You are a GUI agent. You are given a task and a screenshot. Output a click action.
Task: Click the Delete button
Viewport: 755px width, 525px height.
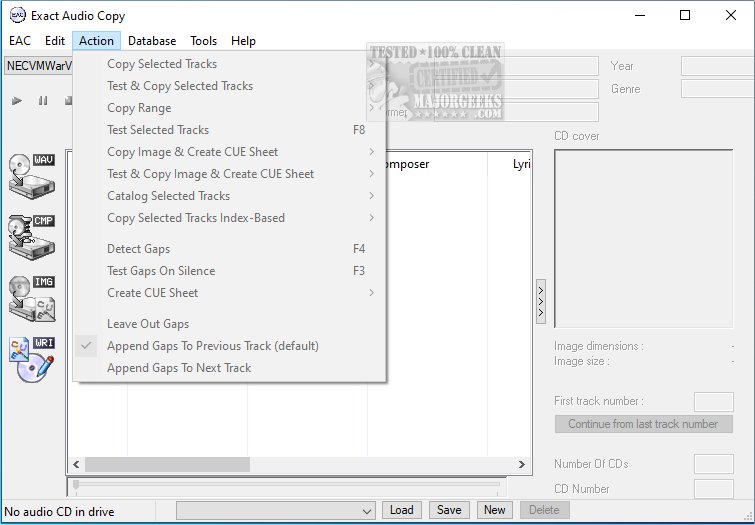[x=545, y=510]
